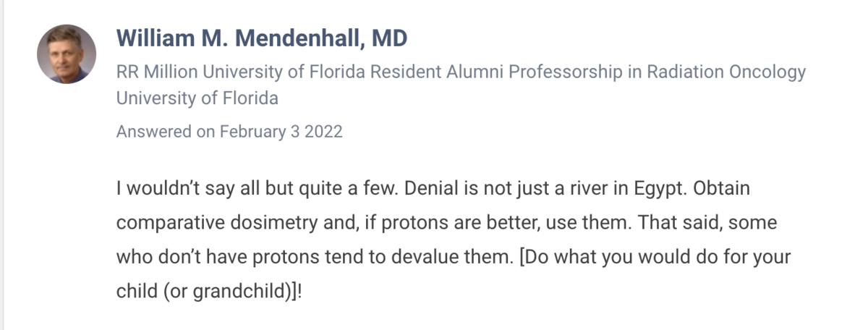Select the University of Florida affiliation line

click(197, 98)
